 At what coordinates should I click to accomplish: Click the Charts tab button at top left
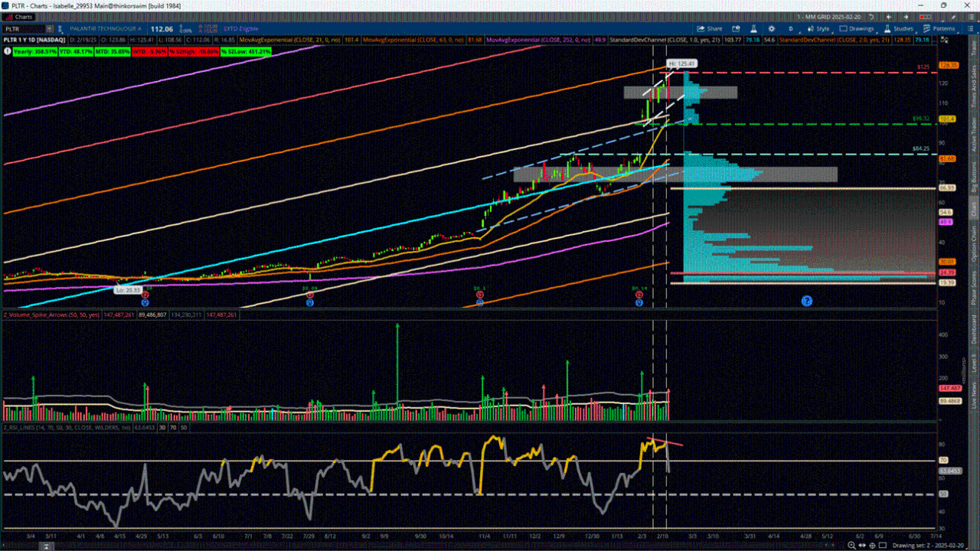[20, 17]
